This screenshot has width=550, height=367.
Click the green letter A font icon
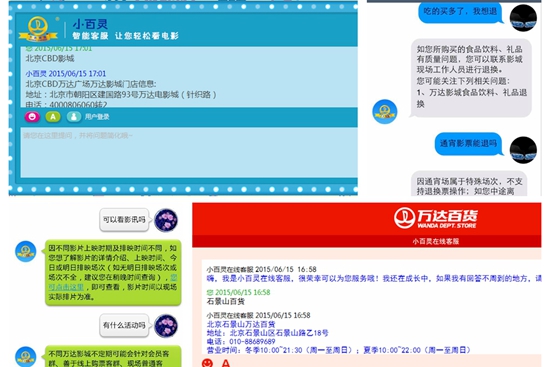53,116
